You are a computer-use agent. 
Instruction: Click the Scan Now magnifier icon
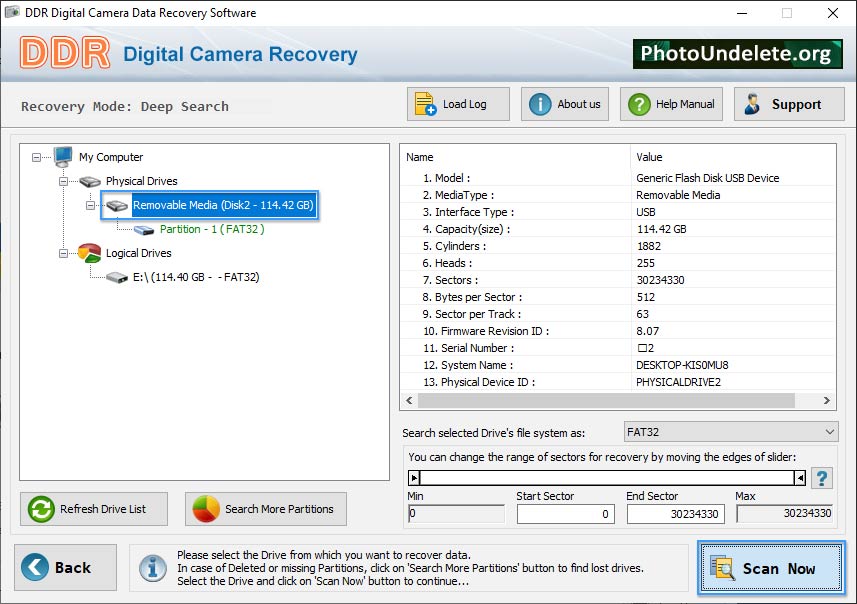722,567
